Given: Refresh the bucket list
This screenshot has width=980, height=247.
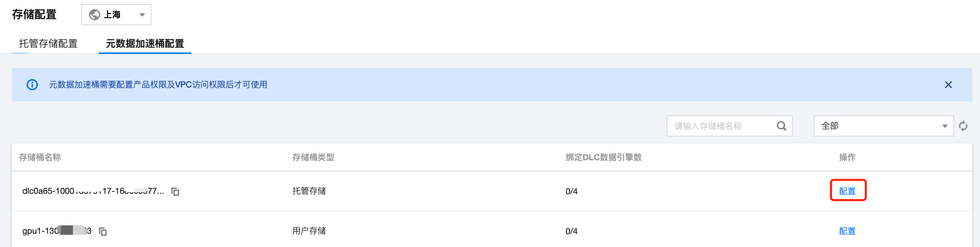Looking at the screenshot, I should tap(963, 126).
